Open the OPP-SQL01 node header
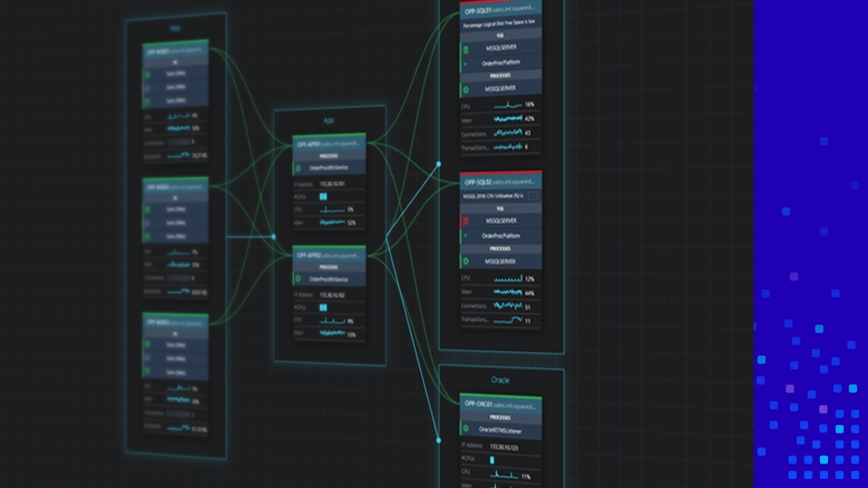 tap(500, 11)
